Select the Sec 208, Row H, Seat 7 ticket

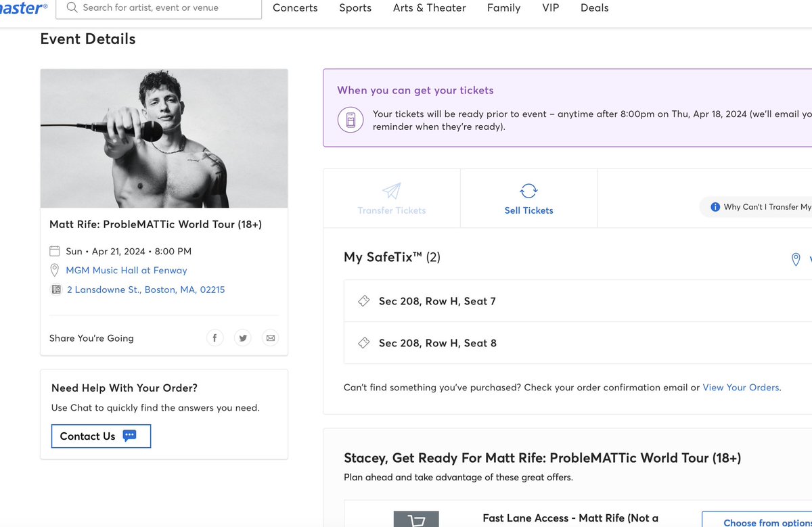tap(578, 301)
